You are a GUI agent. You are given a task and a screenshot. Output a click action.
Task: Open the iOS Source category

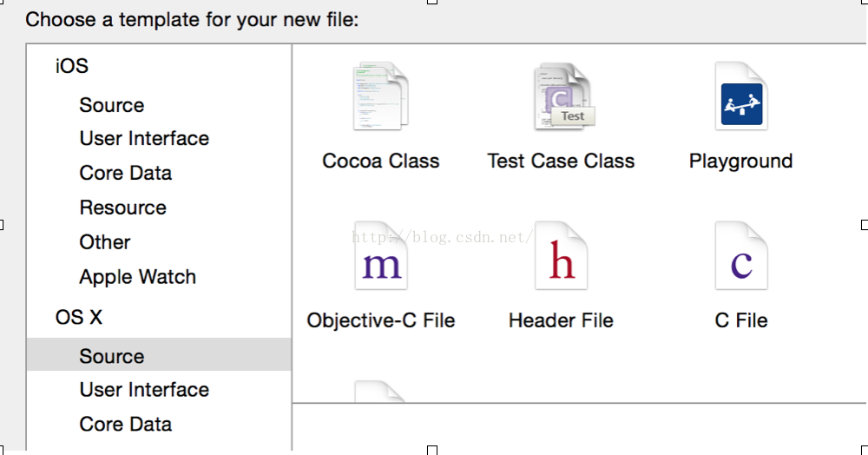(x=112, y=105)
